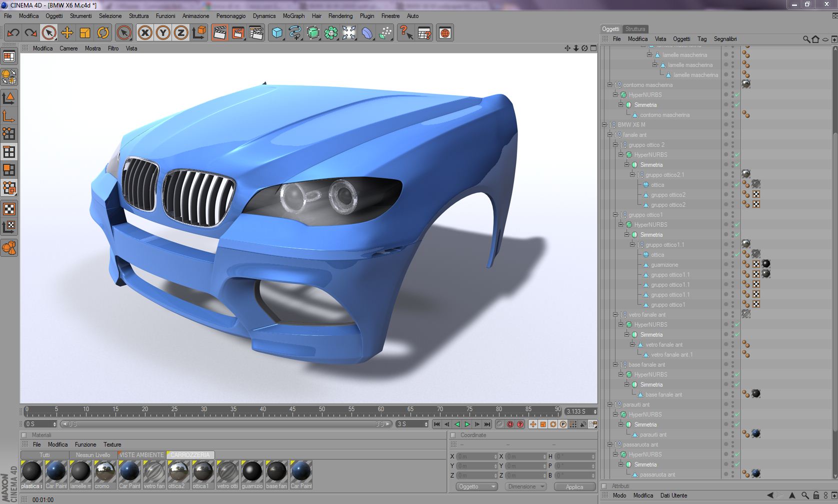Open the Oggetto coordinate dropdown
This screenshot has width=838, height=504.
click(476, 487)
